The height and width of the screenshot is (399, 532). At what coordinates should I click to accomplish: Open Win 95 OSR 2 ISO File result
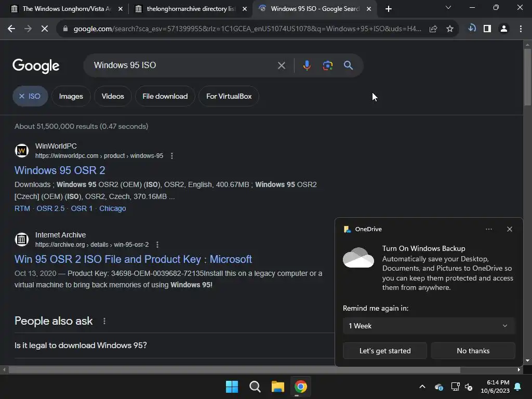click(133, 259)
